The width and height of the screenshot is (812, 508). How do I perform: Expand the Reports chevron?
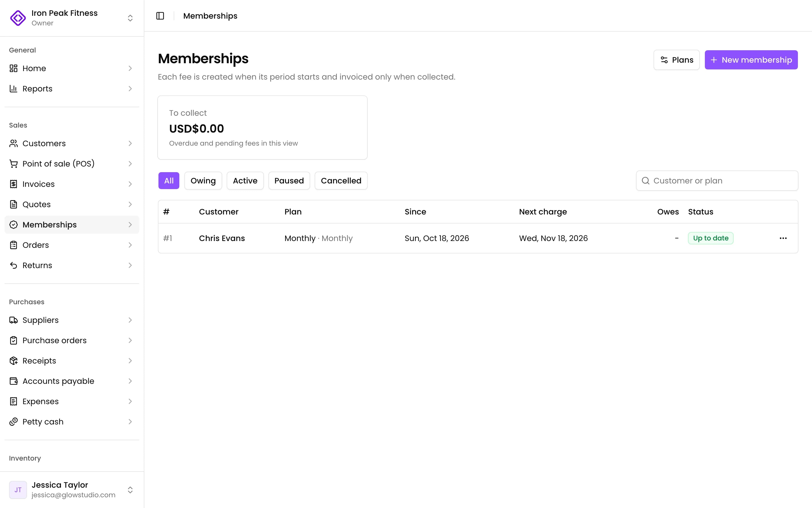(130, 89)
